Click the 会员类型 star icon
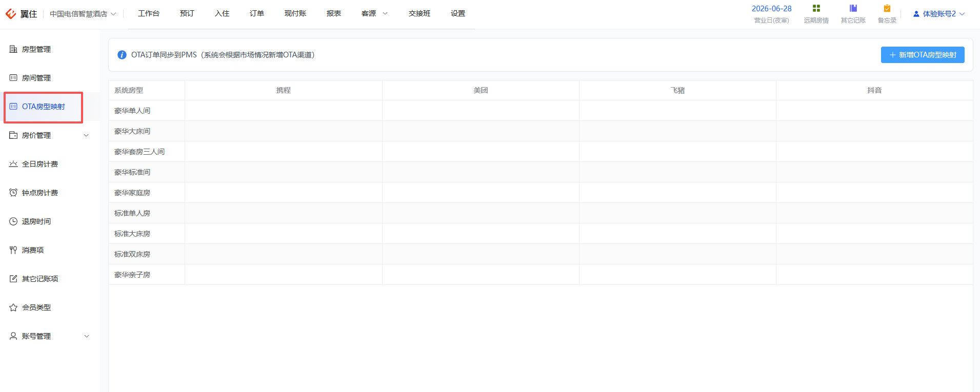This screenshot has width=980, height=392. [13, 307]
